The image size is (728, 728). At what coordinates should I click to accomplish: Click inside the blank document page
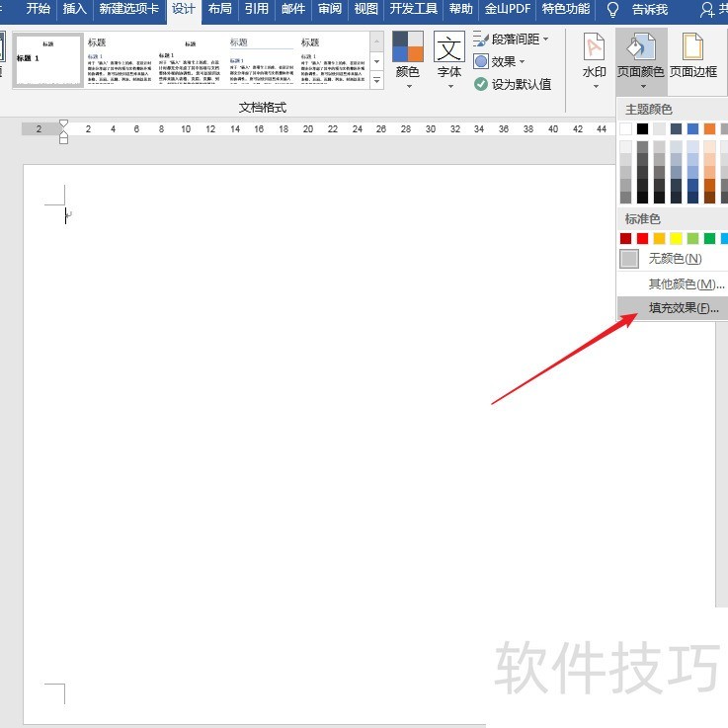[296, 395]
